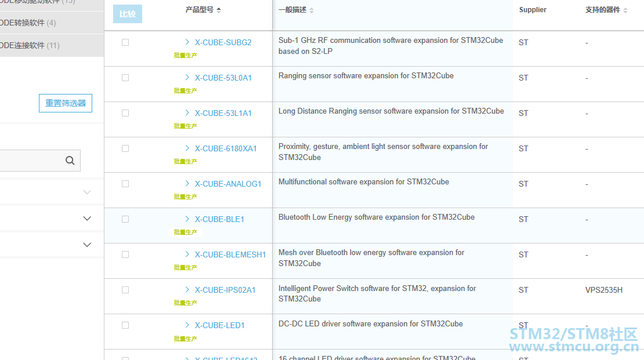Click the Proximity, gesture, ambient light description
644x360 pixels.
click(383, 152)
